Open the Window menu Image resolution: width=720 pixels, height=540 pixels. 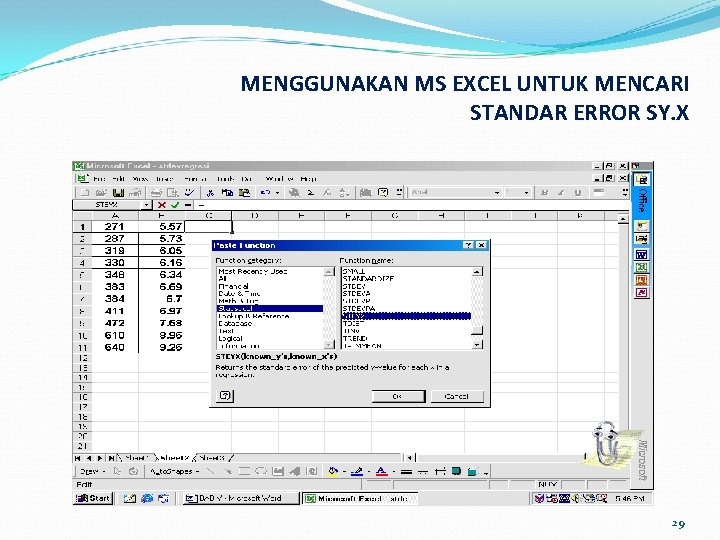tap(280, 179)
